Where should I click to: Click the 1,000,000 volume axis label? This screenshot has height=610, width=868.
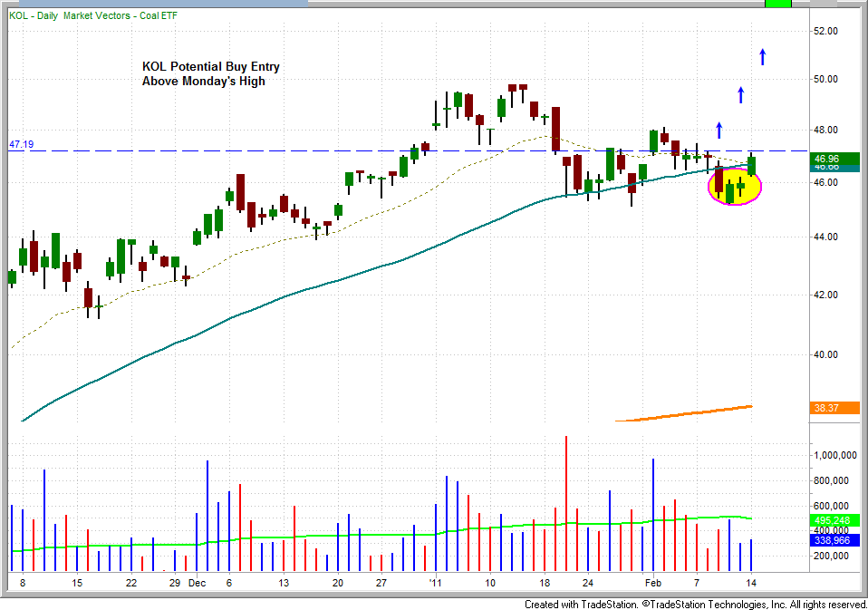click(x=834, y=455)
